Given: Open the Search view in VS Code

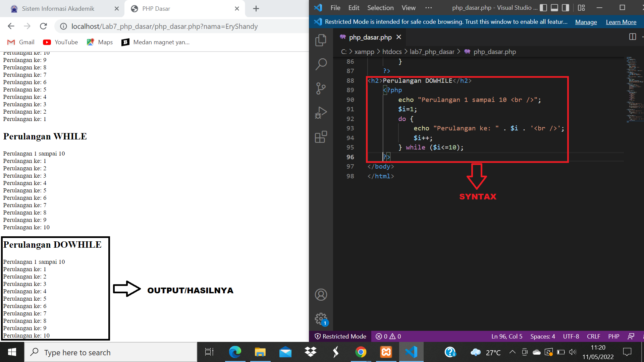Looking at the screenshot, I should pyautogui.click(x=321, y=64).
